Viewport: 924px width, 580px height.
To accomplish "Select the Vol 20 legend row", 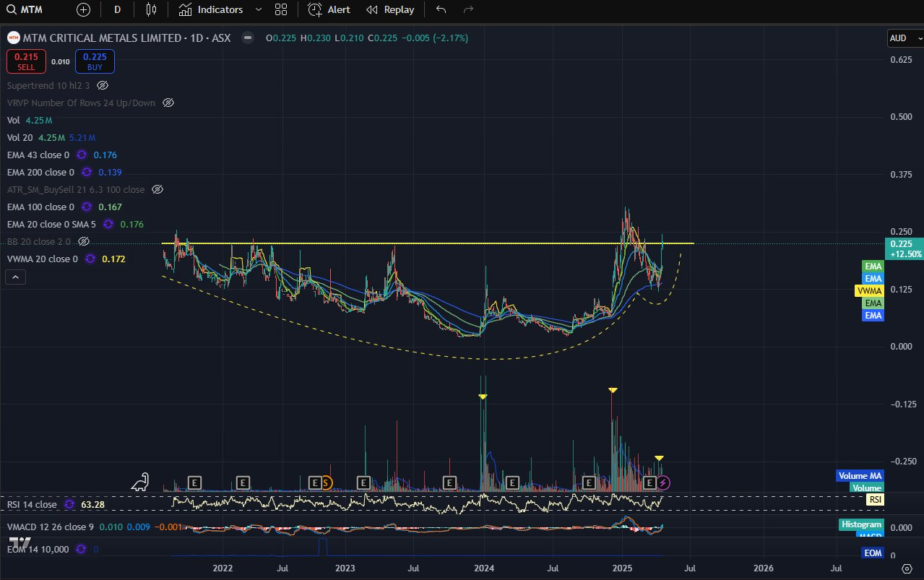I will coord(51,137).
